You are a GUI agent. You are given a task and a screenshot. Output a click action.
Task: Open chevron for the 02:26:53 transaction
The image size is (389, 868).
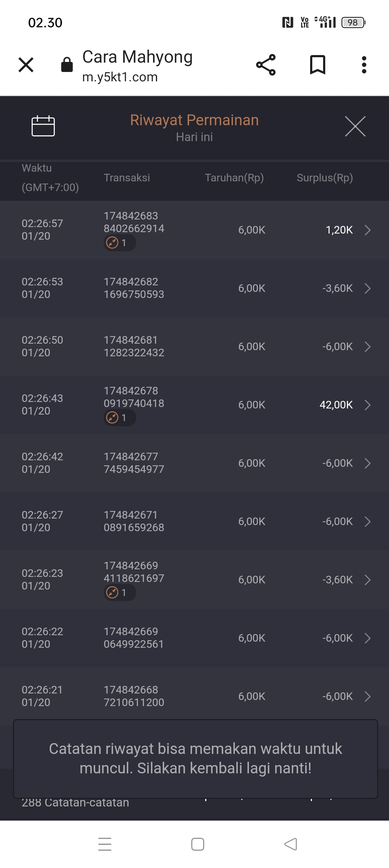tap(367, 288)
